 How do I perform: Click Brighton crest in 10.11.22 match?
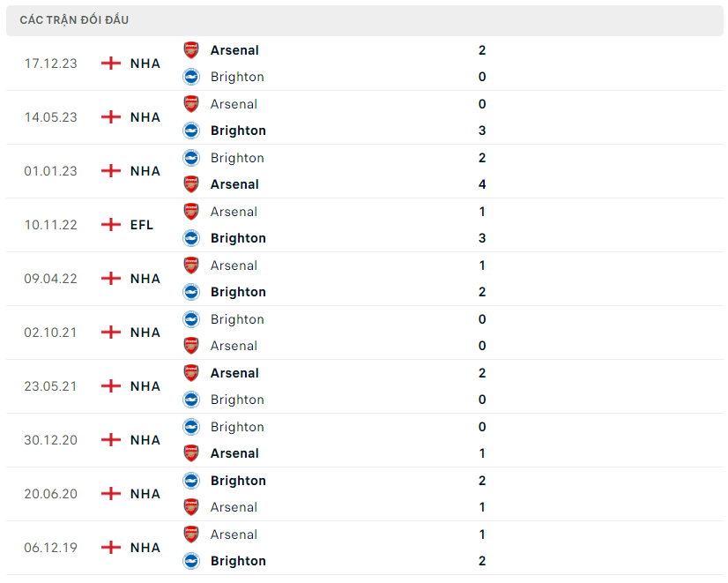pyautogui.click(x=191, y=238)
